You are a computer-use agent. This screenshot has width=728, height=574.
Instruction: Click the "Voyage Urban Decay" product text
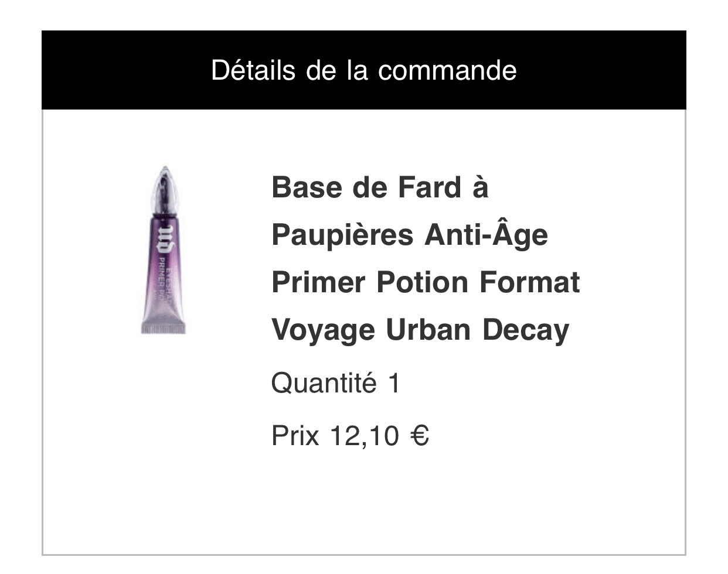point(420,330)
